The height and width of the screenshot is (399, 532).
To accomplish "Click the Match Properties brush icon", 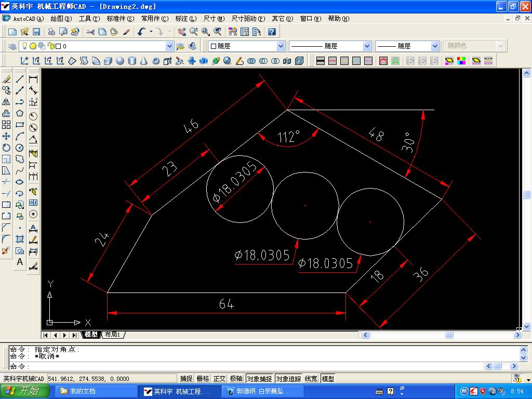I will [126, 32].
